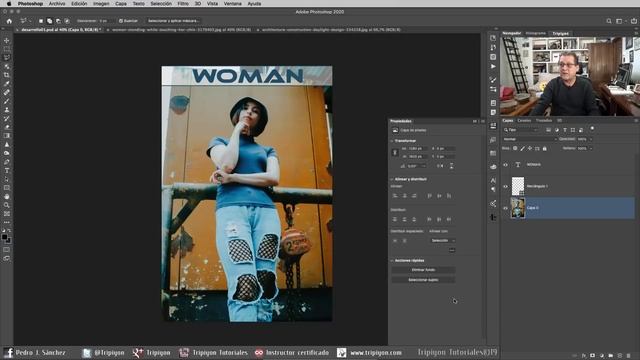
Task: Hide the Capa 0 layer
Action: pos(505,208)
